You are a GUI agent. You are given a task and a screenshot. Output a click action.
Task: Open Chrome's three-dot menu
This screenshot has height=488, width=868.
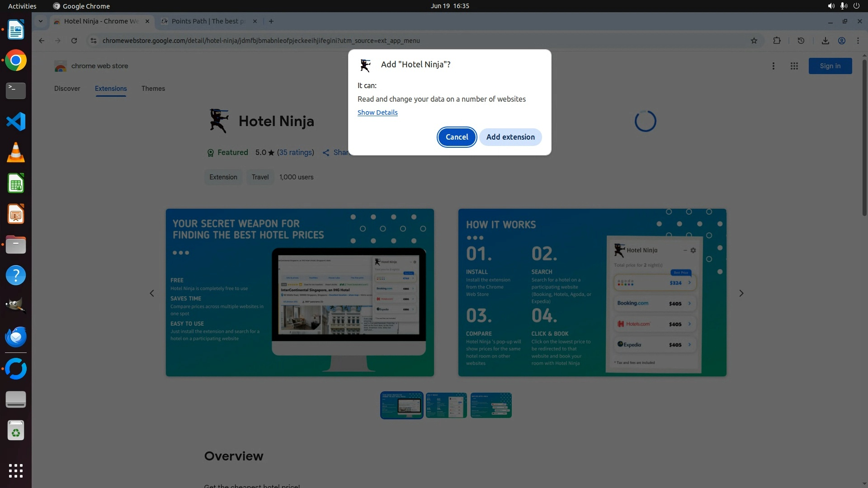[x=858, y=41]
